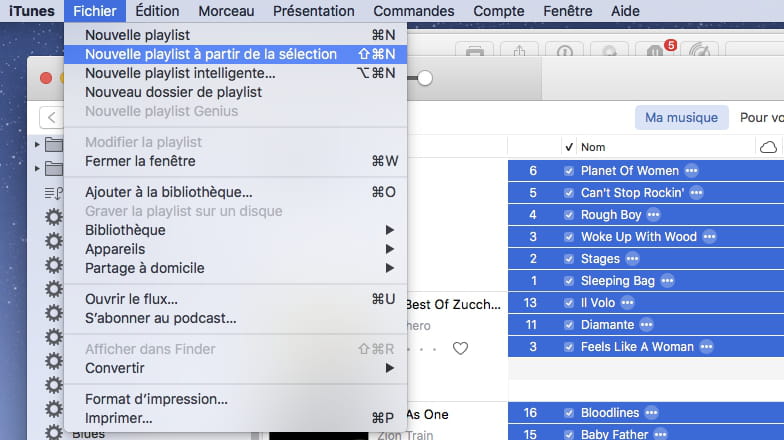Choose Ajouter à la bibliothèque…
Viewport: 784px width, 440px height.
pyautogui.click(x=236, y=192)
